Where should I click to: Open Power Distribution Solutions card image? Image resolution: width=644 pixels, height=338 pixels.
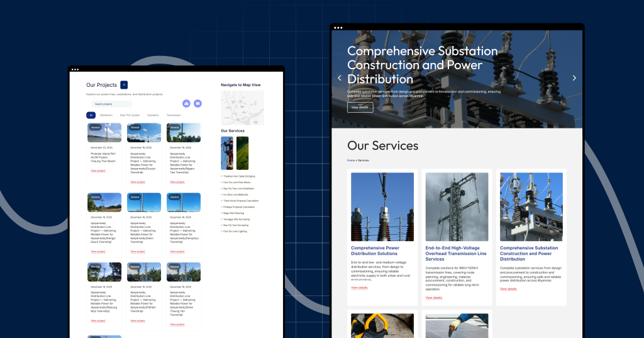(x=382, y=207)
